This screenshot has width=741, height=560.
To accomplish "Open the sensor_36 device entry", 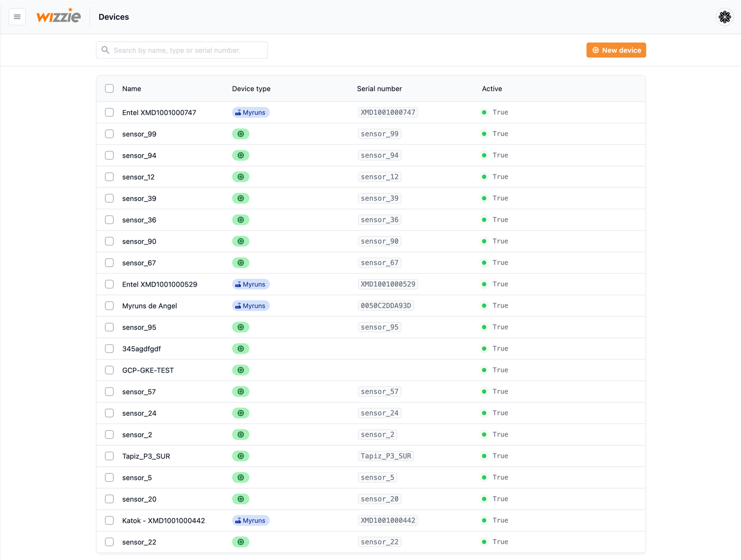I will 139,220.
